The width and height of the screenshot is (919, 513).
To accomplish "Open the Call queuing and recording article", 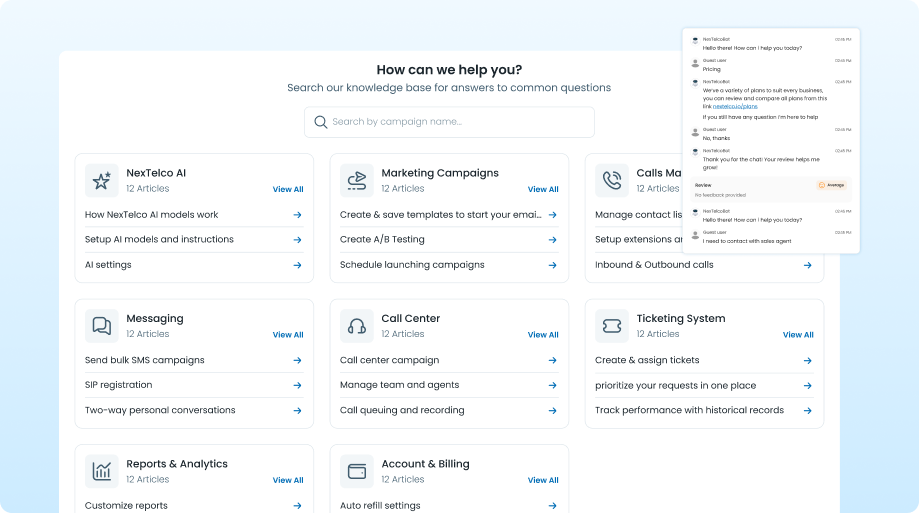I will click(402, 410).
